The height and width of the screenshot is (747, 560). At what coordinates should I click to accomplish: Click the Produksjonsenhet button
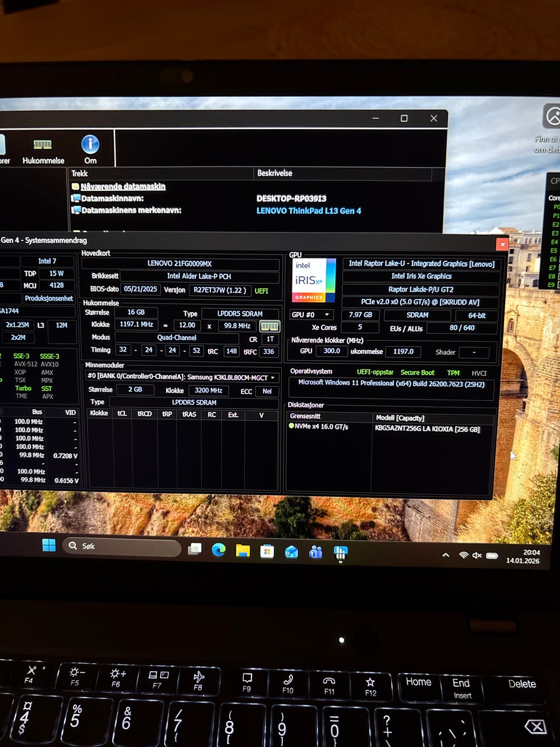click(48, 298)
